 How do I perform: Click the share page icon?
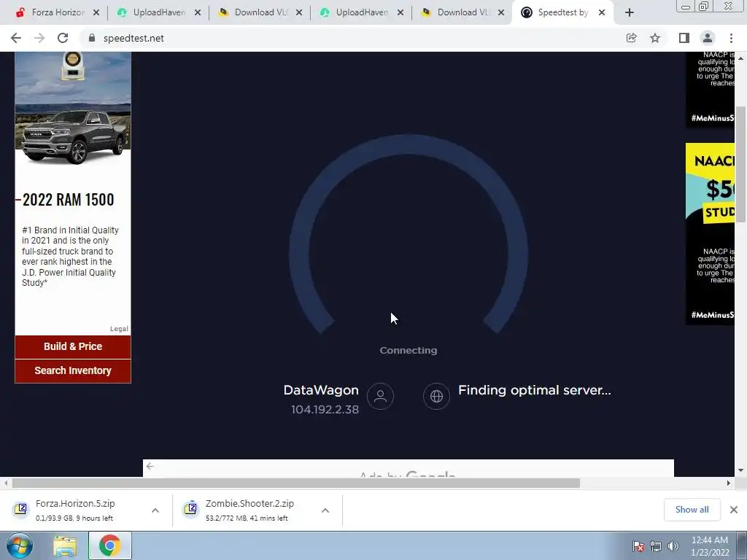tap(631, 38)
